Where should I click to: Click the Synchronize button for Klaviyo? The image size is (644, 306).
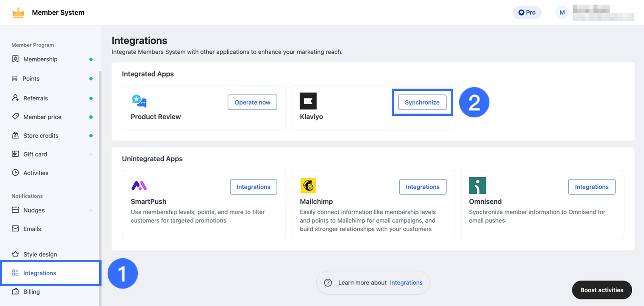click(x=422, y=102)
